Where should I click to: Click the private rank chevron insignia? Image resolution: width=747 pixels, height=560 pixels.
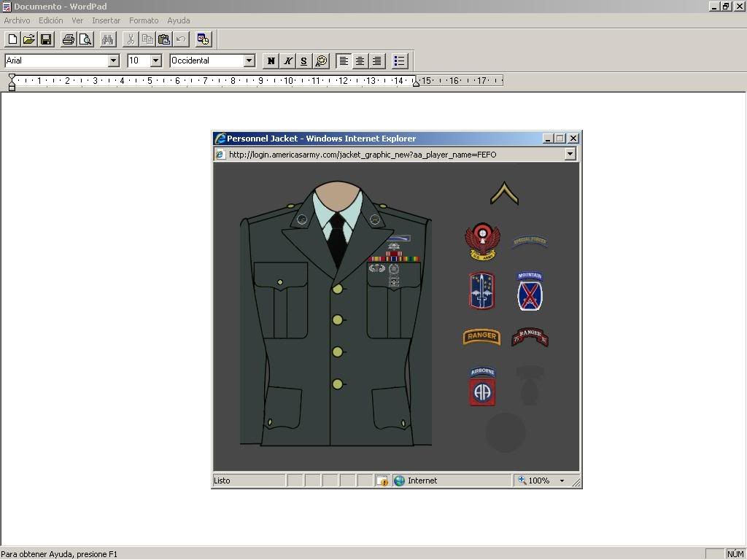click(x=505, y=192)
